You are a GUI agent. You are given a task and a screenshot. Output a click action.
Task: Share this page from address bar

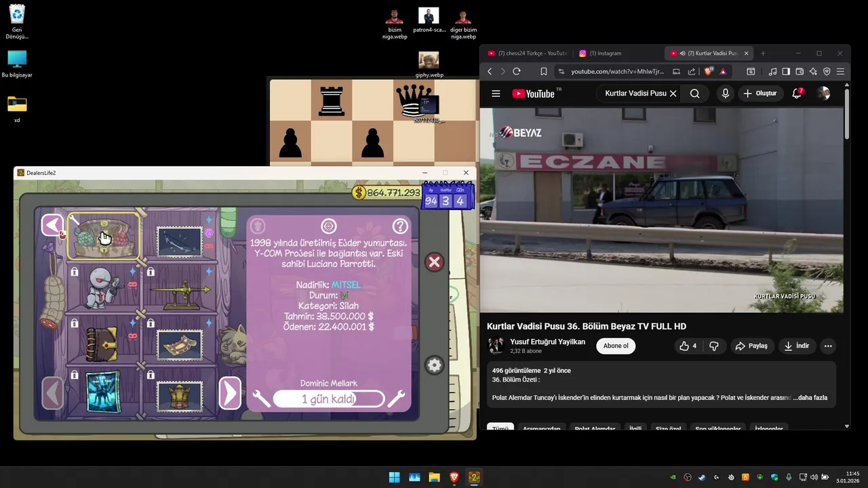pos(691,71)
